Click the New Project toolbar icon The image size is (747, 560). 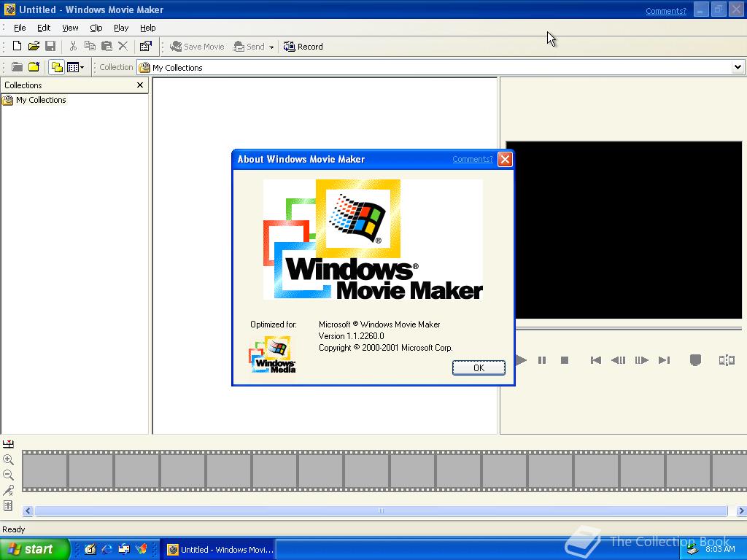(18, 46)
